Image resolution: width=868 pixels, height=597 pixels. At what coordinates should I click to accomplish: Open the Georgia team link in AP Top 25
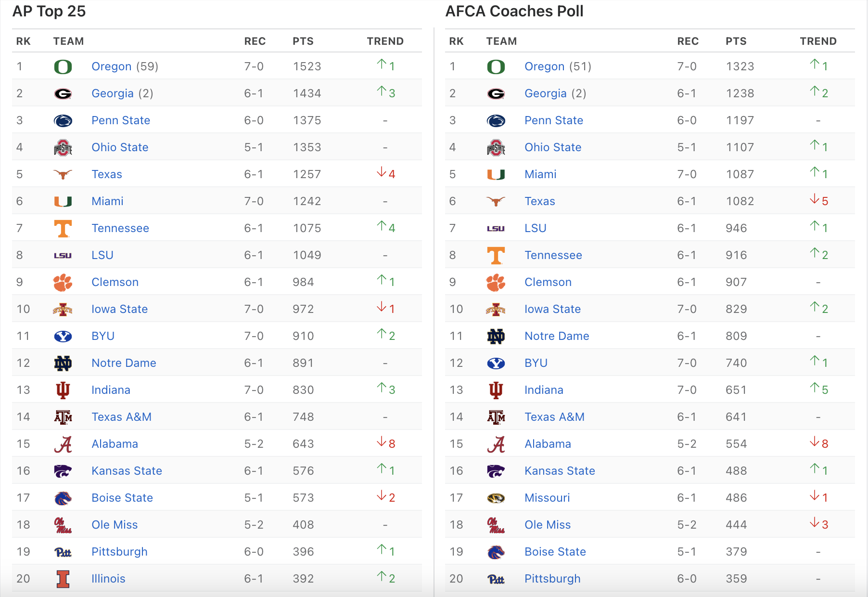tap(113, 93)
